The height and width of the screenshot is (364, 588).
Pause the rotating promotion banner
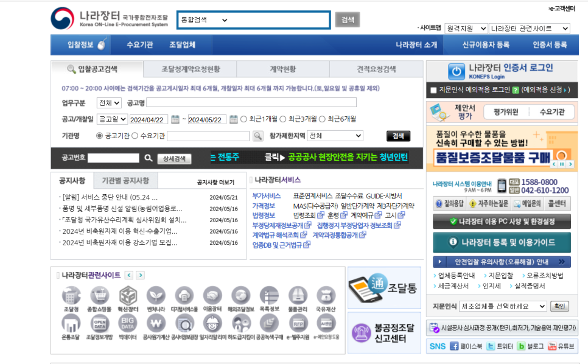pos(562,164)
